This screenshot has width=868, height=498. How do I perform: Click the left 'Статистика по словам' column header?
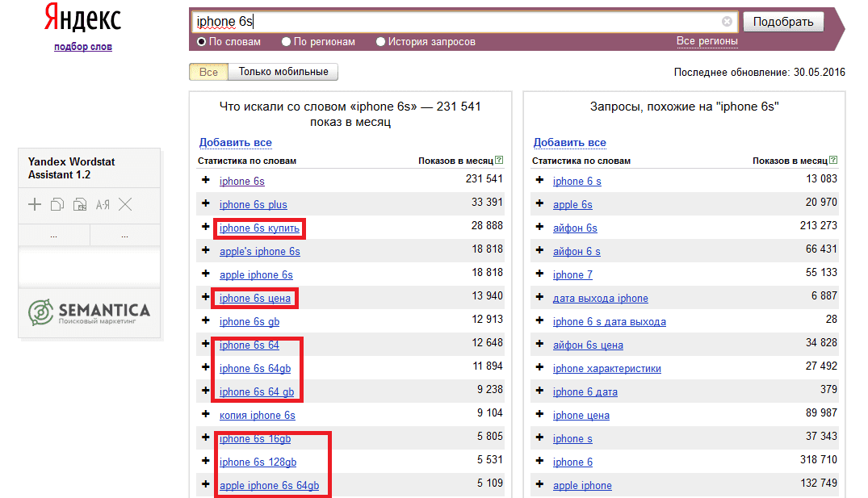(x=247, y=161)
